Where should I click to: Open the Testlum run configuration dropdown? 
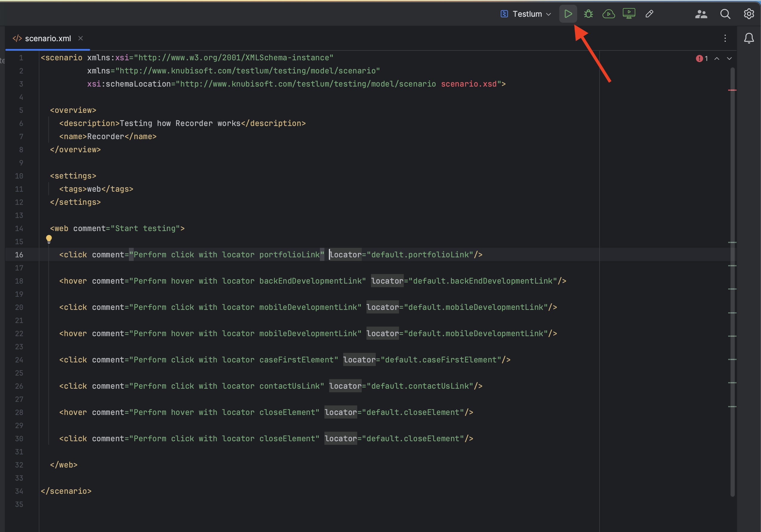click(526, 14)
